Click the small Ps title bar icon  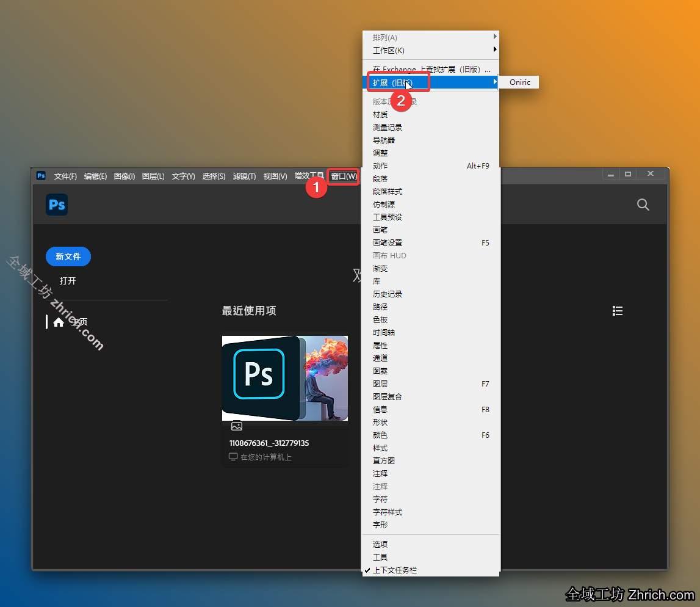[x=41, y=175]
